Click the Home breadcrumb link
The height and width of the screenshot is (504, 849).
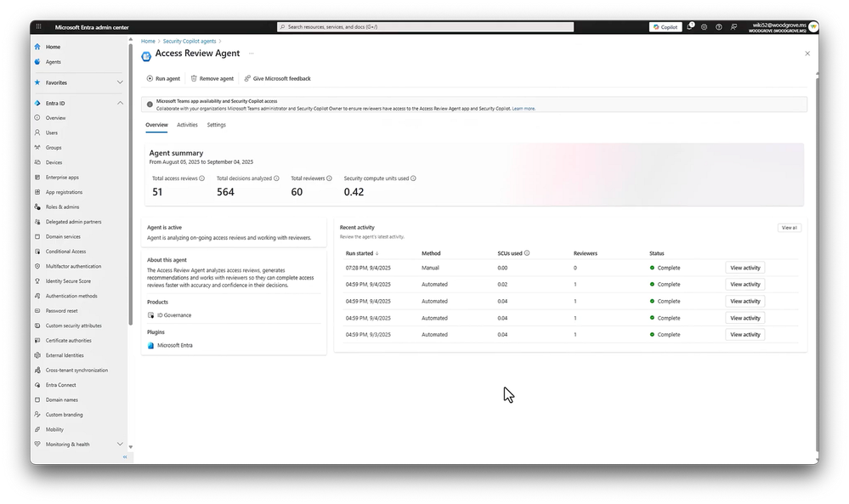coord(148,41)
